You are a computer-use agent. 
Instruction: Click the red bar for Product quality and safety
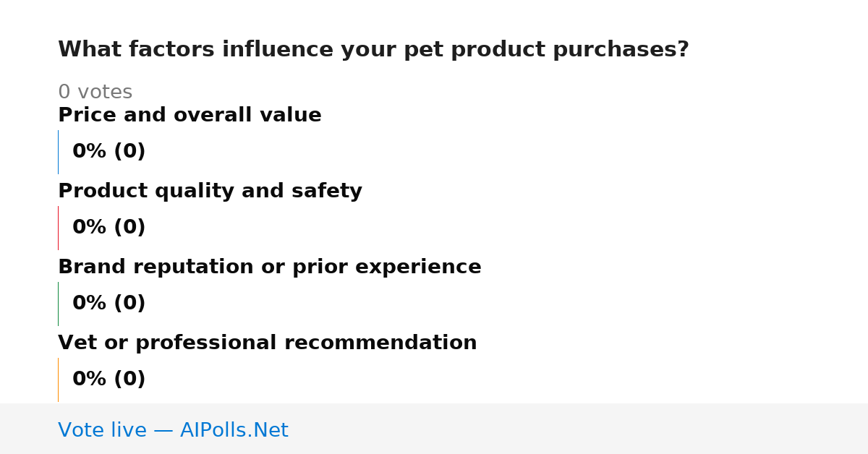(x=59, y=228)
